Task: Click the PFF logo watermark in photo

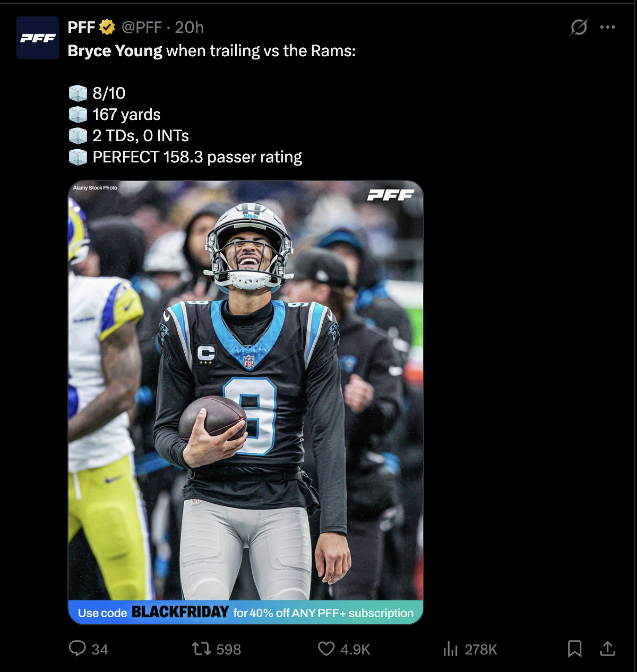Action: (391, 195)
